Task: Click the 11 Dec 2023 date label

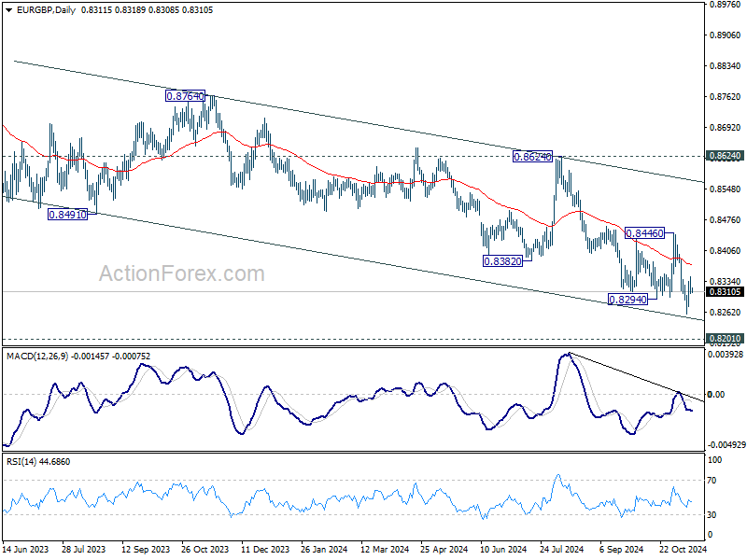Action: (265, 549)
